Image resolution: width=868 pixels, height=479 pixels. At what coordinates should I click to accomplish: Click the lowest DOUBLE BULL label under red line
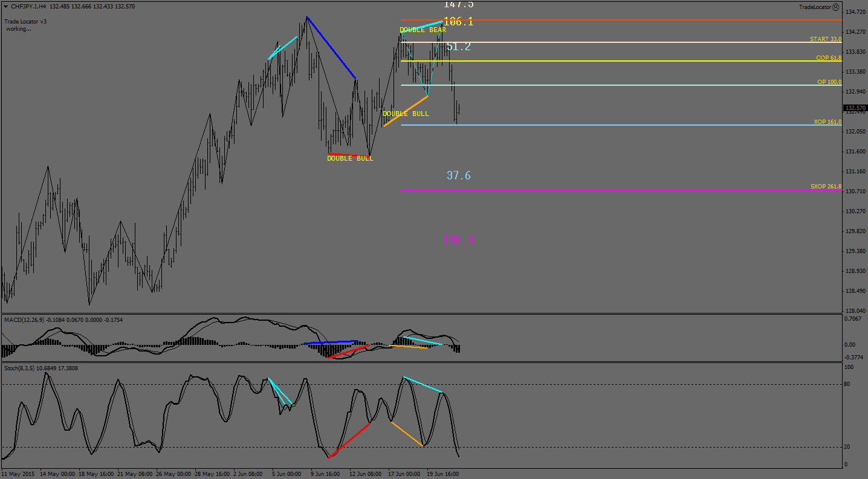[x=350, y=158]
